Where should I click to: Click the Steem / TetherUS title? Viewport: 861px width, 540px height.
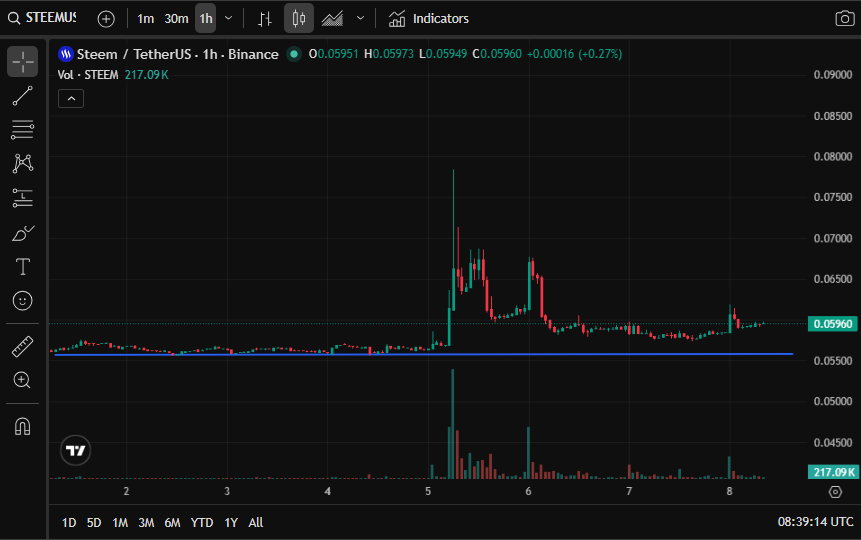[x=135, y=54]
